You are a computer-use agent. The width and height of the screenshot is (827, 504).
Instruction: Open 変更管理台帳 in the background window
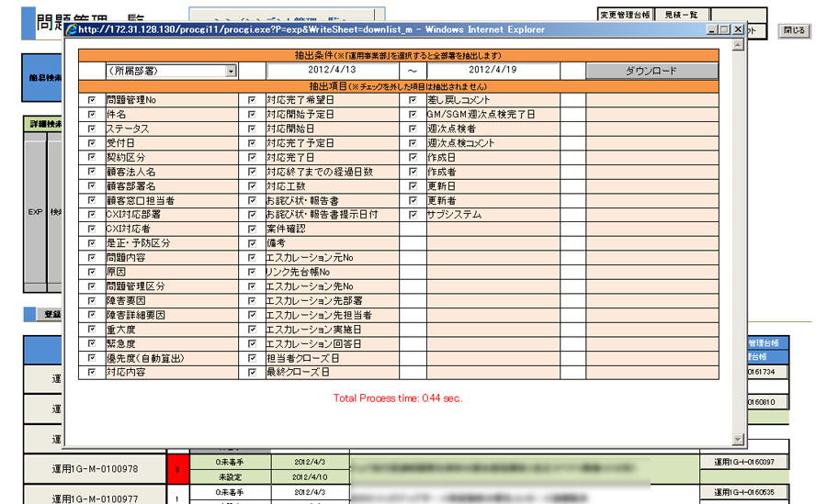pyautogui.click(x=625, y=15)
